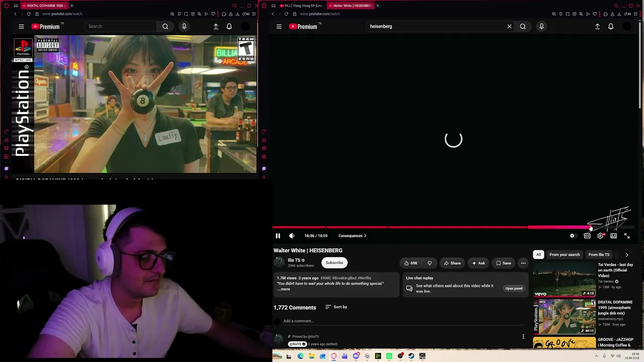This screenshot has width=644, height=362.
Task: Subscribe to the Ilia TS channel
Action: point(334,262)
